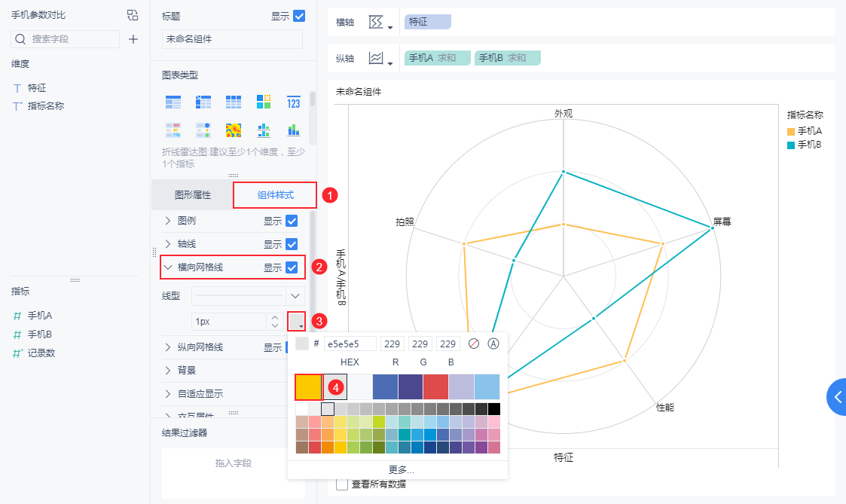Enable 查看所有数据 checkbox
Viewport: 846px width, 504px height.
click(342, 484)
